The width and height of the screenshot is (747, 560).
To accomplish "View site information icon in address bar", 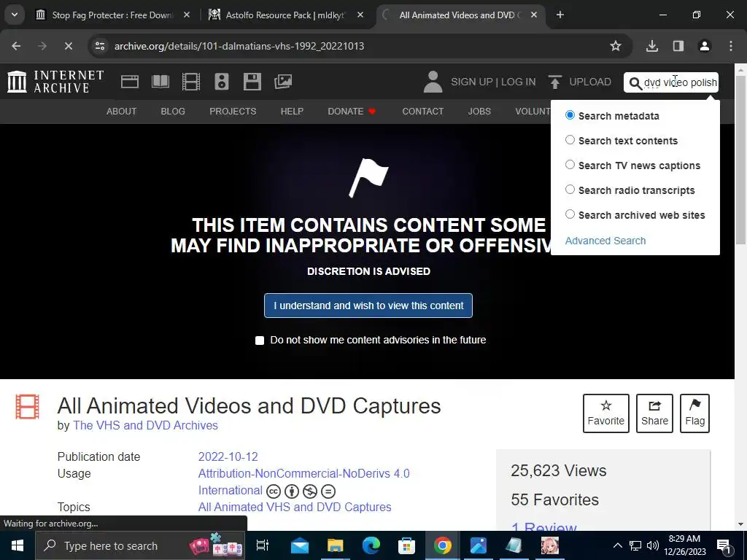I will (x=100, y=46).
